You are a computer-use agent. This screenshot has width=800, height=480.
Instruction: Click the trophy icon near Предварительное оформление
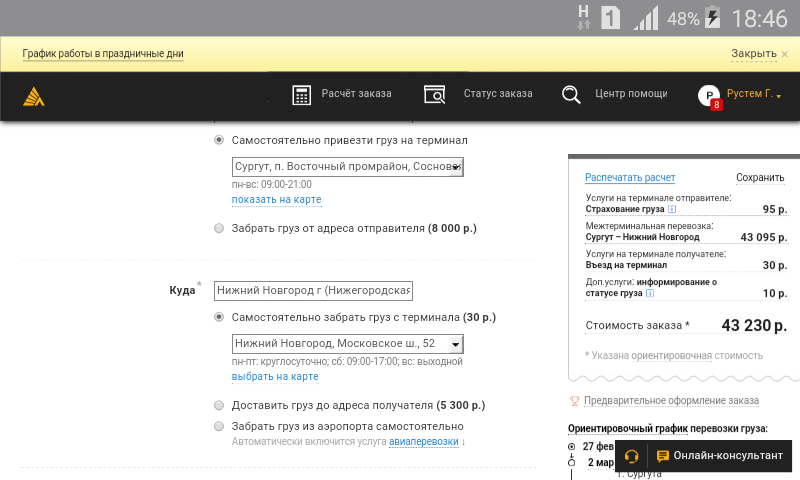coord(574,401)
